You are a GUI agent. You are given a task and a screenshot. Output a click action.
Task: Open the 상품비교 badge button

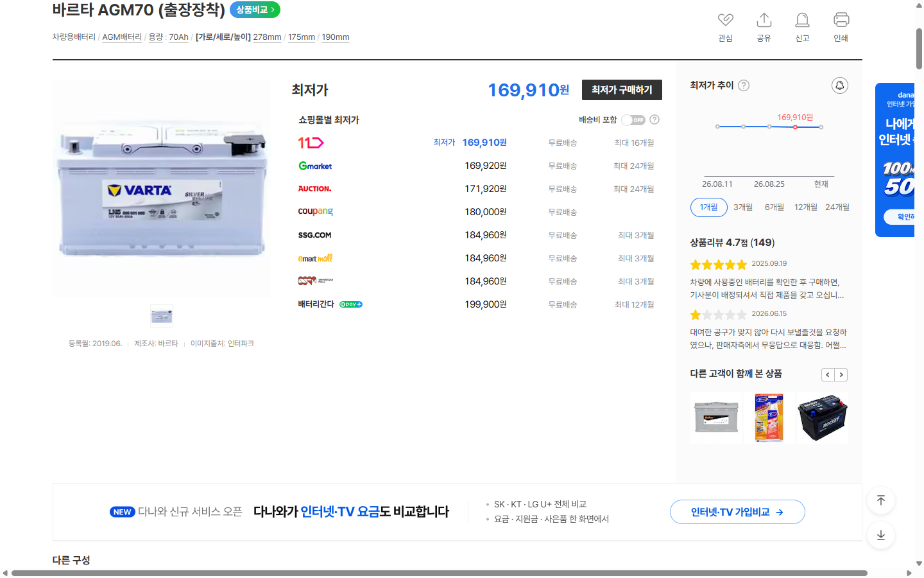tap(255, 10)
